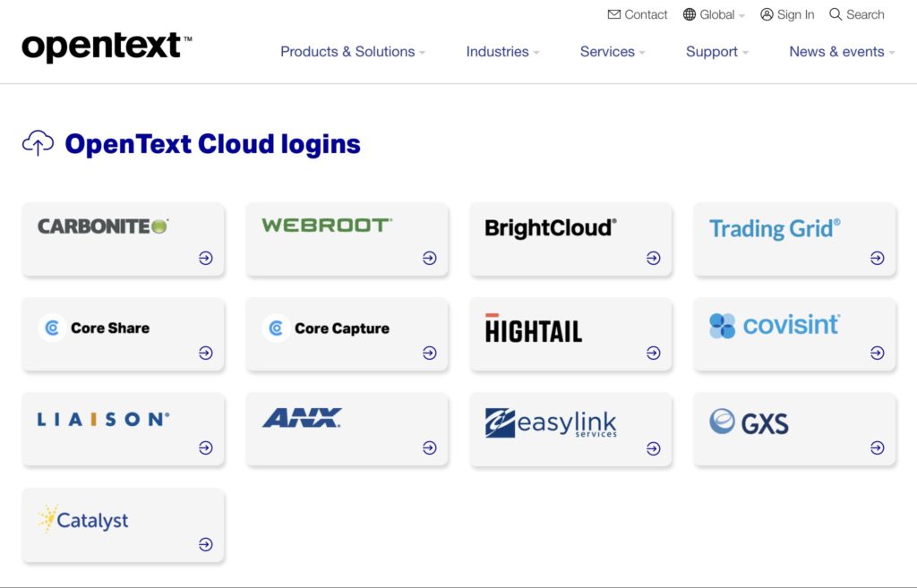Viewport: 917px width, 588px height.
Task: Click the Catalyst yellow spark logo icon
Action: pos(47,518)
